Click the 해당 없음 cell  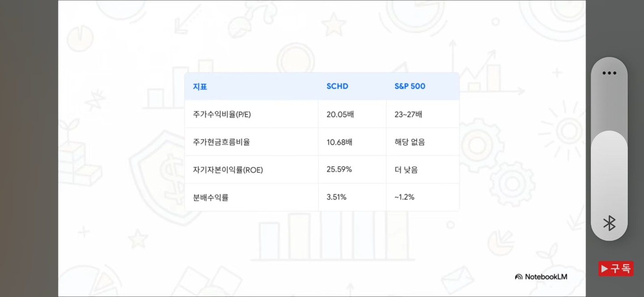coord(410,142)
